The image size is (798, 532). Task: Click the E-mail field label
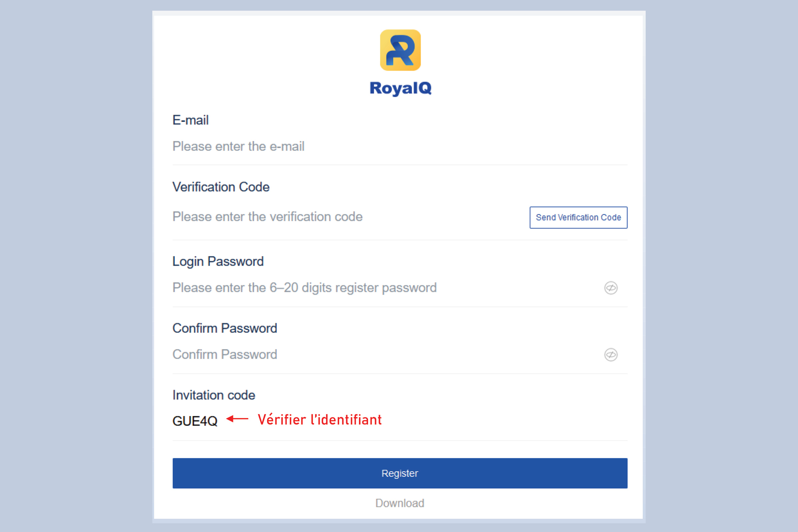coord(190,120)
